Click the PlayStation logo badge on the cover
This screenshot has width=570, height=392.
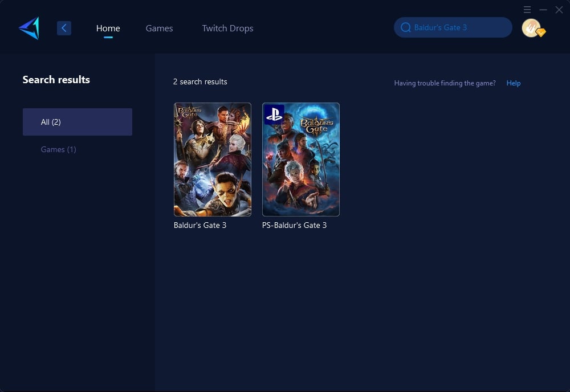tap(274, 115)
